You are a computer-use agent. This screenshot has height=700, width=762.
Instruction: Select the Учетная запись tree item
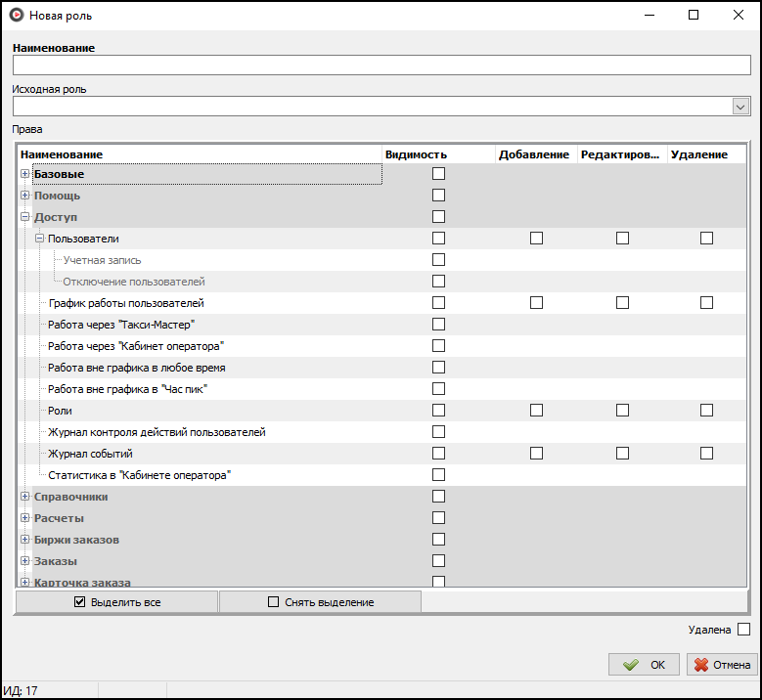pos(102,260)
